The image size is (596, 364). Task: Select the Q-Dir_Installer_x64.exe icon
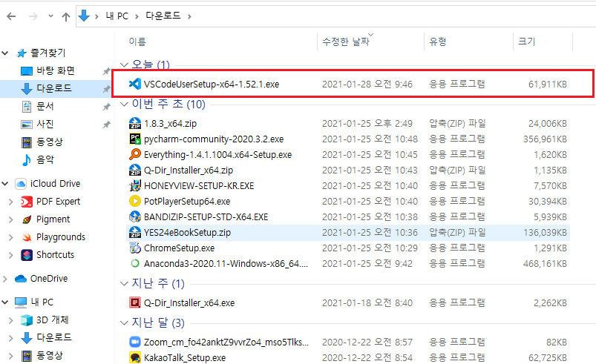[135, 302]
